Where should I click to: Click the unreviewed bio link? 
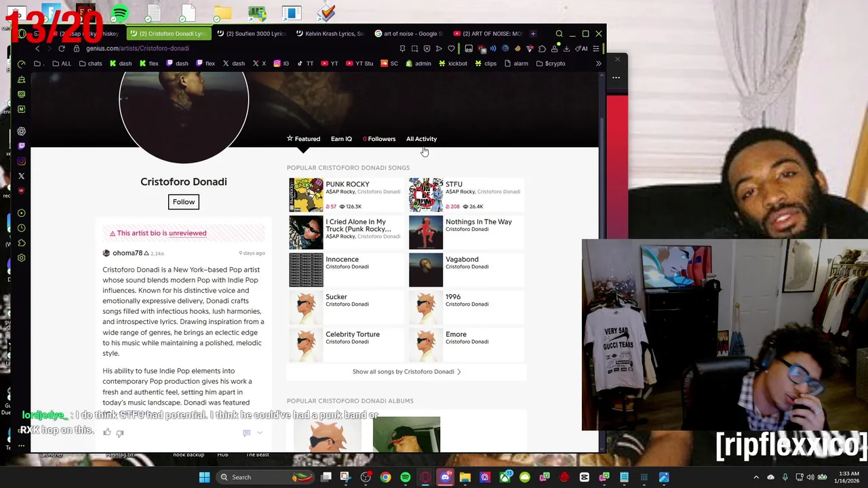tap(187, 233)
